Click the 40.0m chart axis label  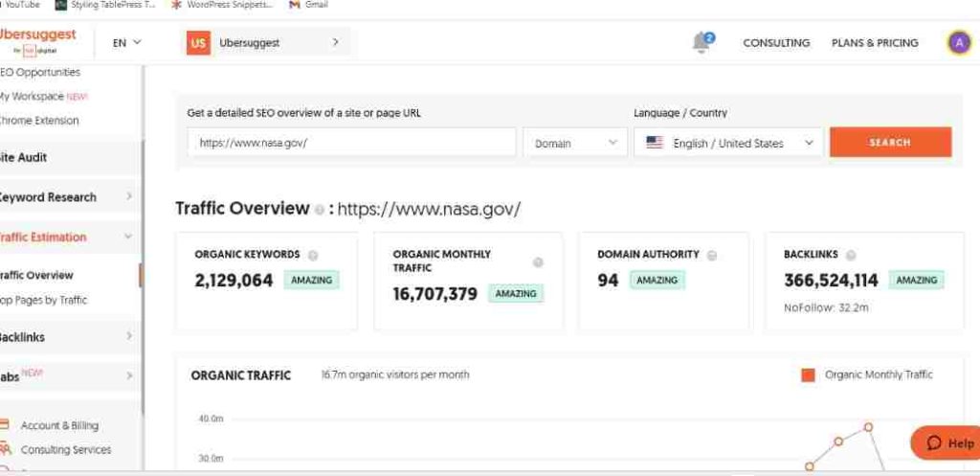[x=211, y=419]
